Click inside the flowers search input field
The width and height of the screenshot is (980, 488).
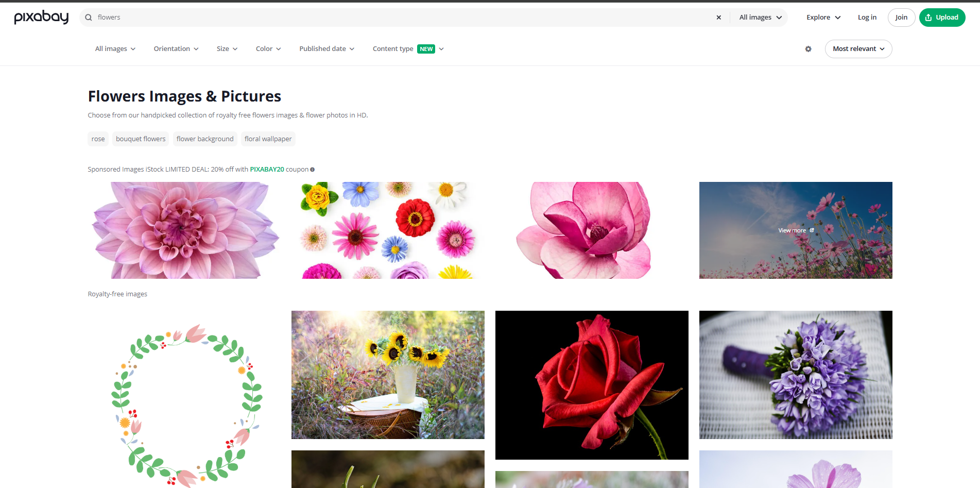(360, 17)
